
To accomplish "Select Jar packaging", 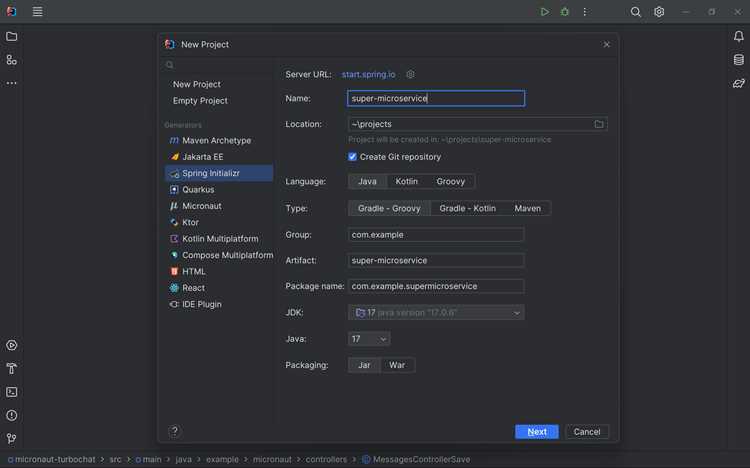I will pyautogui.click(x=364, y=365).
